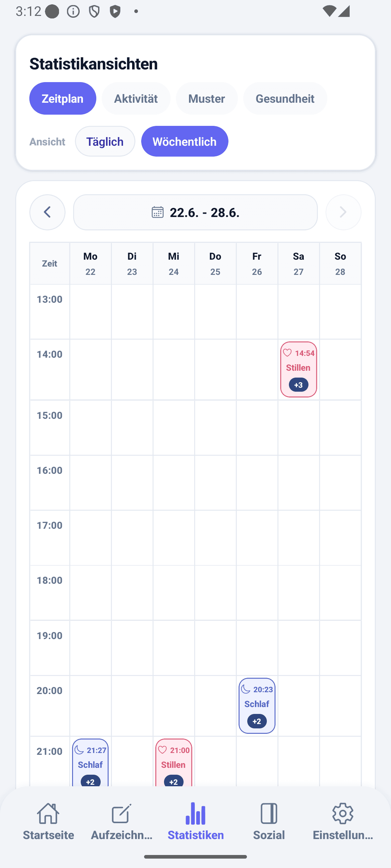Screen dimensions: 391x868
Task: Open date range picker 22.6. - 28.6.
Action: coord(195,212)
